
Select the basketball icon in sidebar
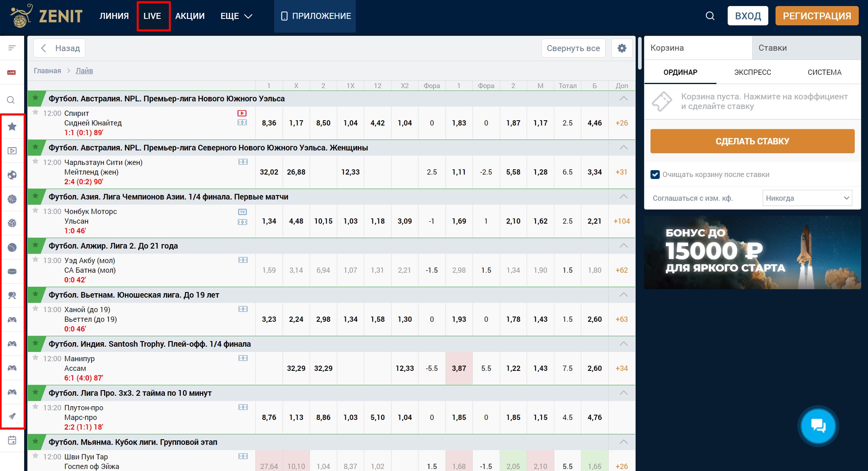tap(12, 199)
